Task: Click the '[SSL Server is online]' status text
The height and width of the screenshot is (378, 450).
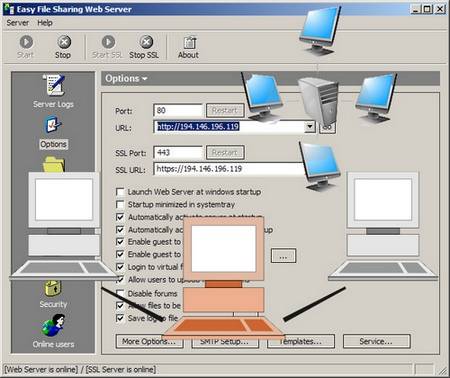Action: coord(121,369)
